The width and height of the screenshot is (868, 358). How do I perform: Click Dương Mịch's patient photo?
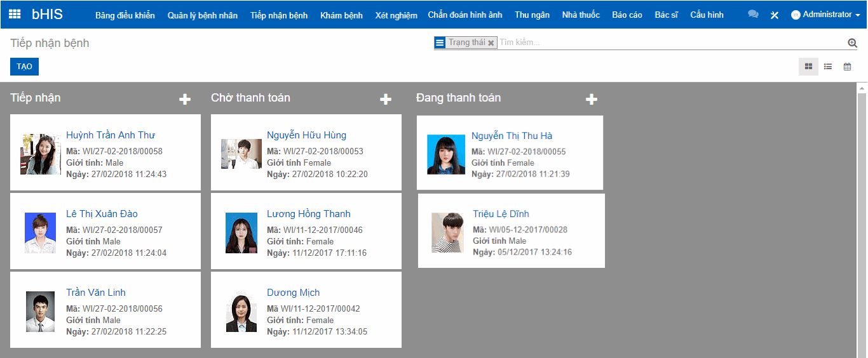click(241, 313)
